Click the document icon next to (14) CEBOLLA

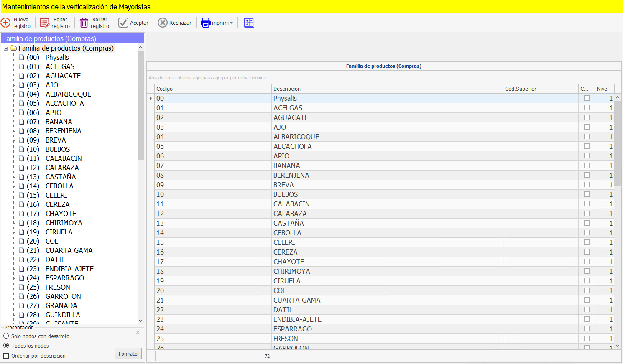pos(22,186)
